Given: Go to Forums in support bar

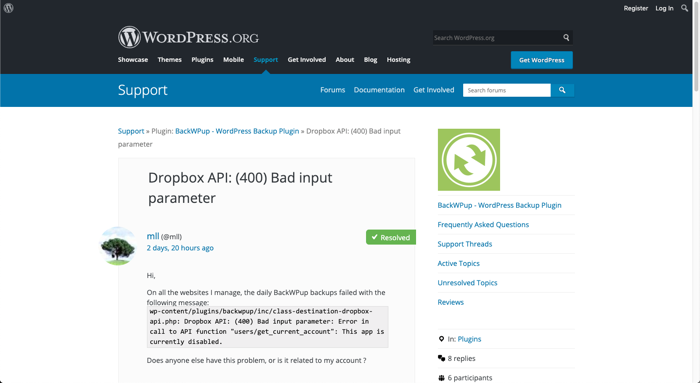Looking at the screenshot, I should [x=333, y=90].
